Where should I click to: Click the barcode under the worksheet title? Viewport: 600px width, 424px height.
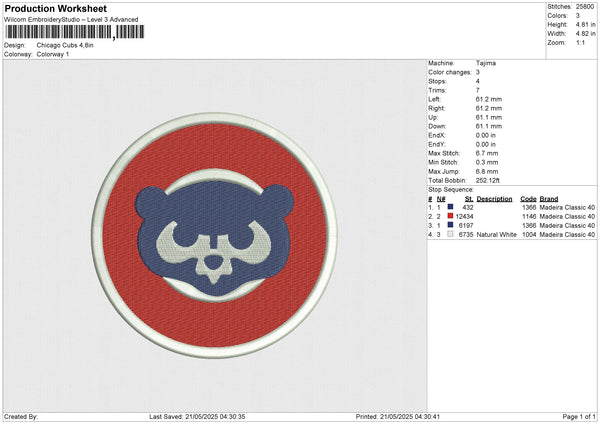coord(75,32)
